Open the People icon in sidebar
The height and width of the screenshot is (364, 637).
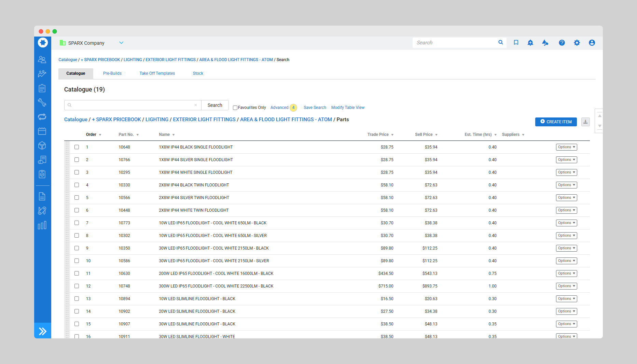[x=42, y=59]
